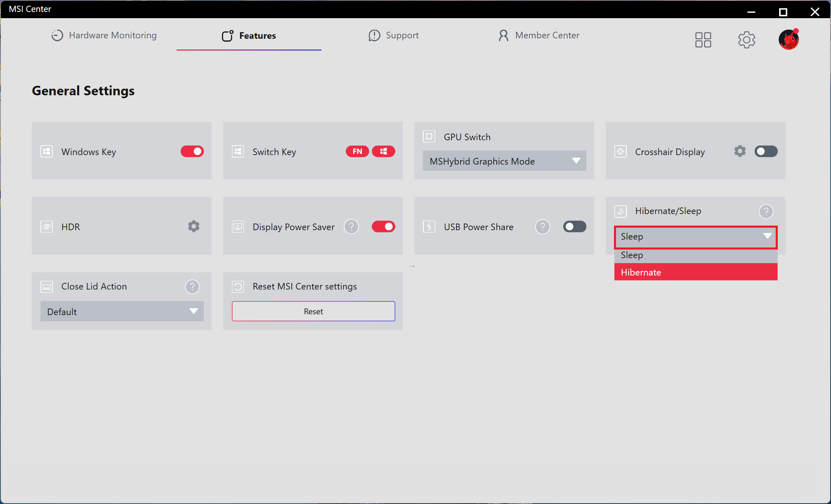Click the Close Lid Action label
This screenshot has width=831, height=504.
[x=94, y=287]
